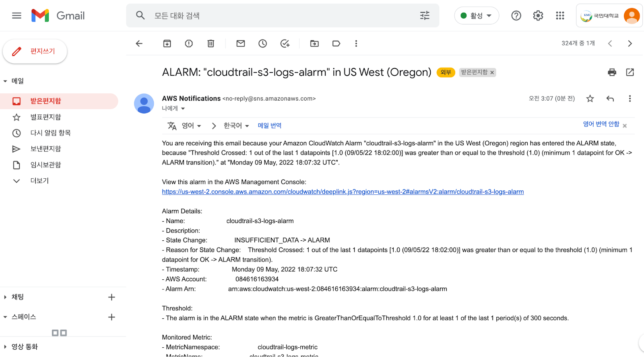Report this email as spam
This screenshot has width=644, height=357.
click(x=189, y=43)
